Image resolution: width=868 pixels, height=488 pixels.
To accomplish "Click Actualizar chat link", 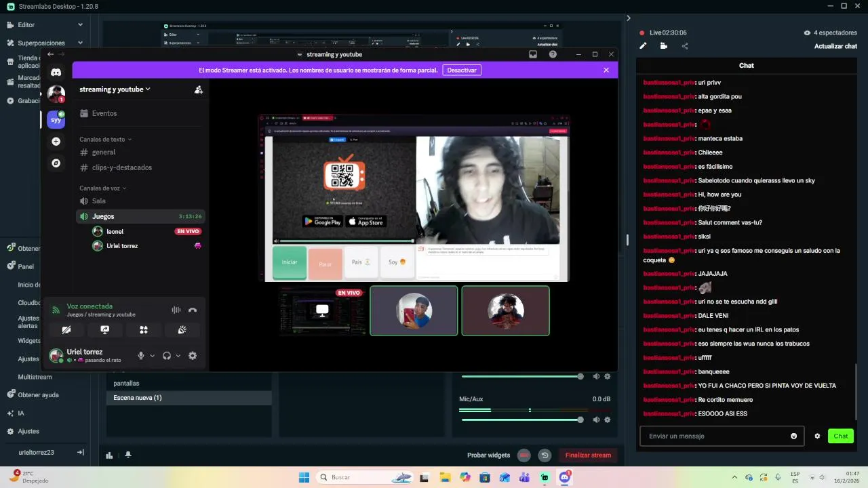I will [x=835, y=46].
